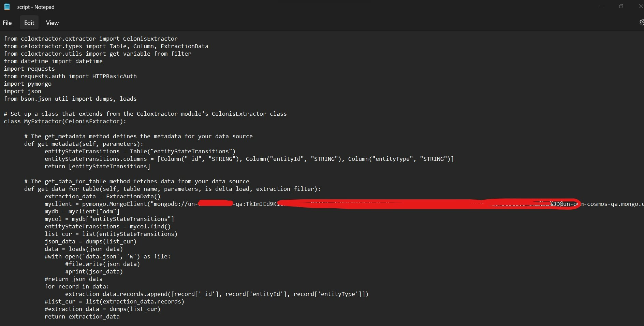Click 'entityStateTransitions = mycol.find()' line
644x326 pixels.
108,226
